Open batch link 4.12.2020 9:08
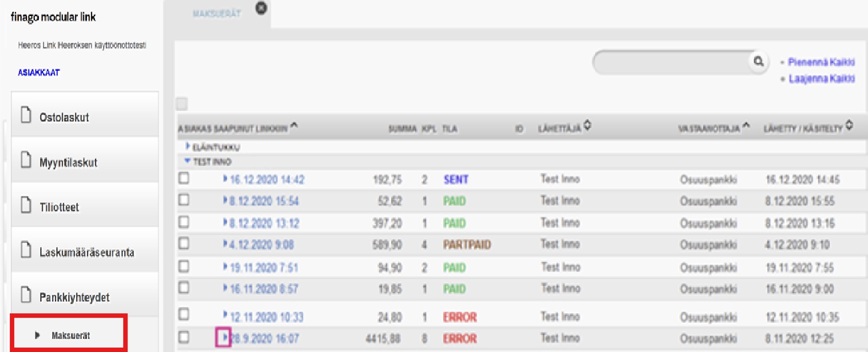This screenshot has width=868, height=352. click(261, 244)
